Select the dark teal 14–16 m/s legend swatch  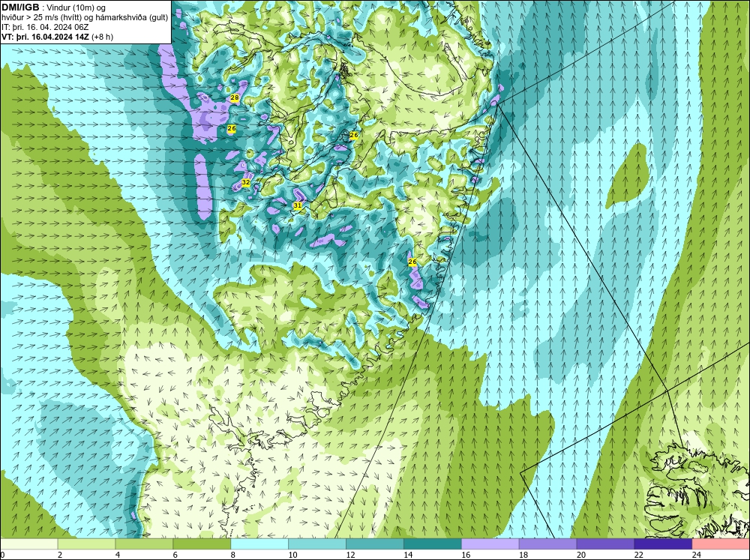pyautogui.click(x=433, y=544)
